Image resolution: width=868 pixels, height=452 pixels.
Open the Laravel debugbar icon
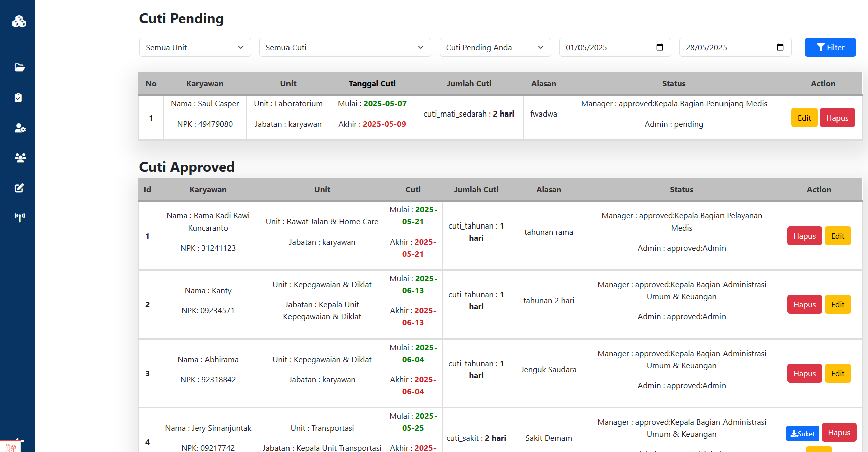(11, 446)
